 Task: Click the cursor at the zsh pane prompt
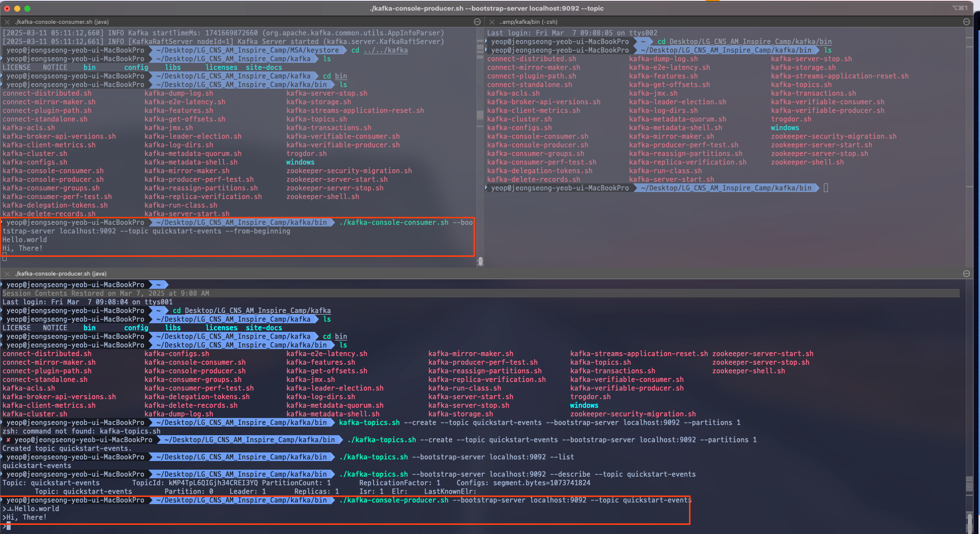pos(826,188)
